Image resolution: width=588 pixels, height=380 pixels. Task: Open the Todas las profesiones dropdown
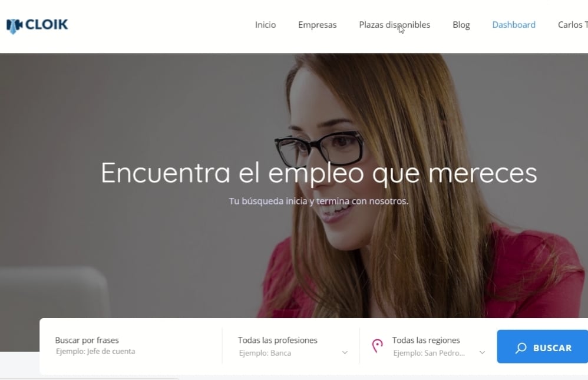[x=292, y=346]
